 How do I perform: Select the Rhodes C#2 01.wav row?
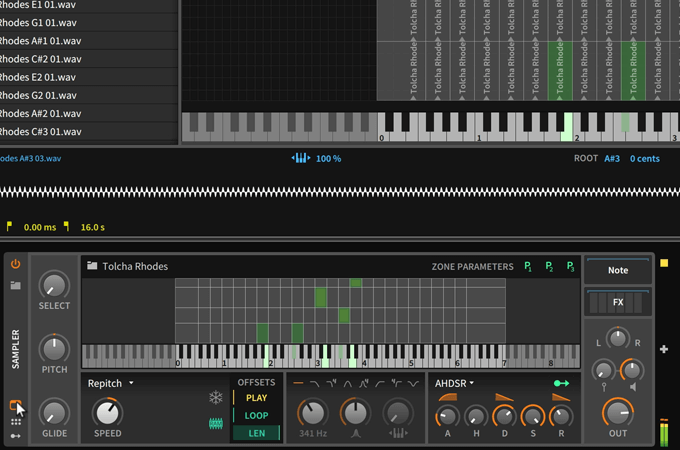coord(88,59)
